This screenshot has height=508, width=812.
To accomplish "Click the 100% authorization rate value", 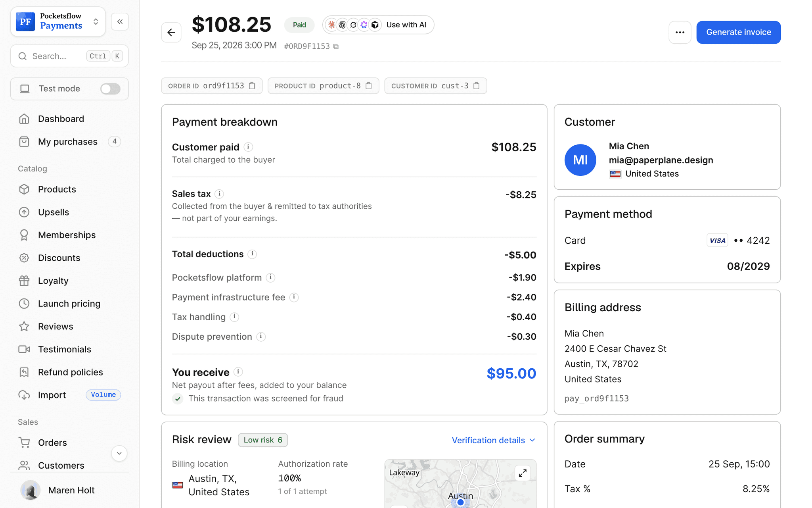I will pyautogui.click(x=289, y=478).
